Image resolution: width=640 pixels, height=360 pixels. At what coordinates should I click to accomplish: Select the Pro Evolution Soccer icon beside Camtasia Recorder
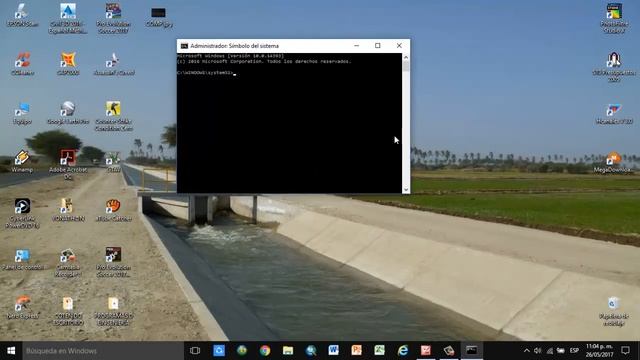click(113, 262)
